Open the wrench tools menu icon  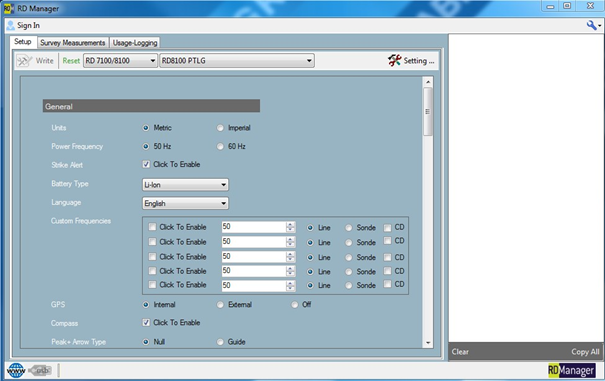point(591,25)
